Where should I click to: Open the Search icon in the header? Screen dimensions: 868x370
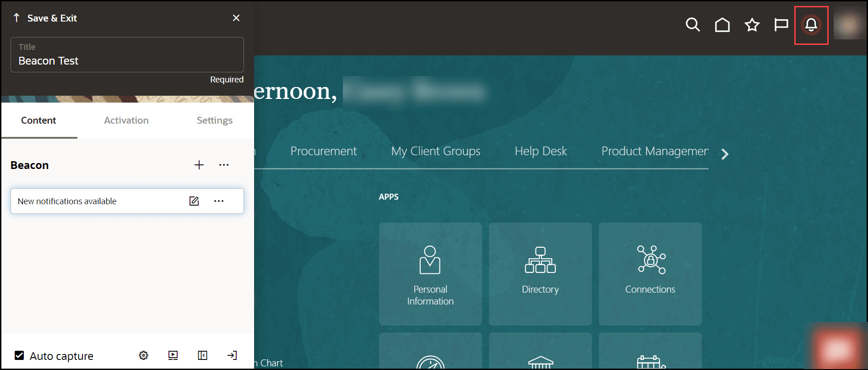coord(693,25)
